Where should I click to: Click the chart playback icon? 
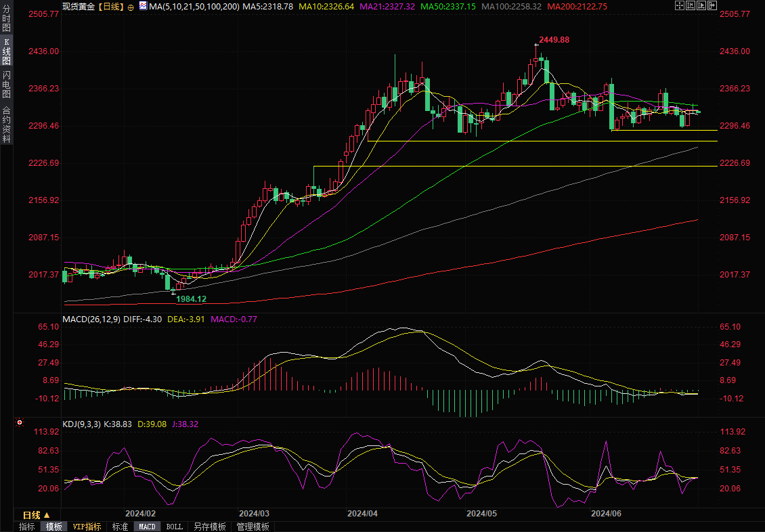coord(701,5)
